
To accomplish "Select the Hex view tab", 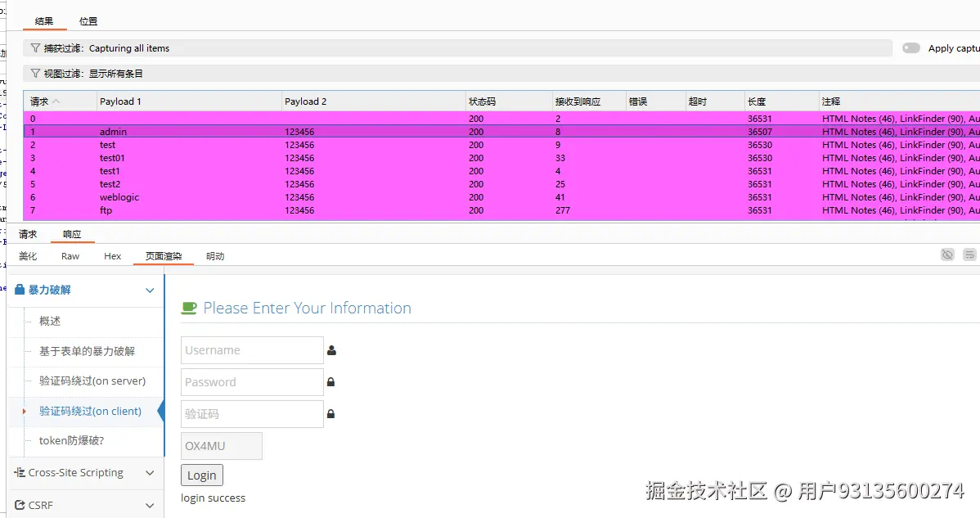I will pos(113,256).
